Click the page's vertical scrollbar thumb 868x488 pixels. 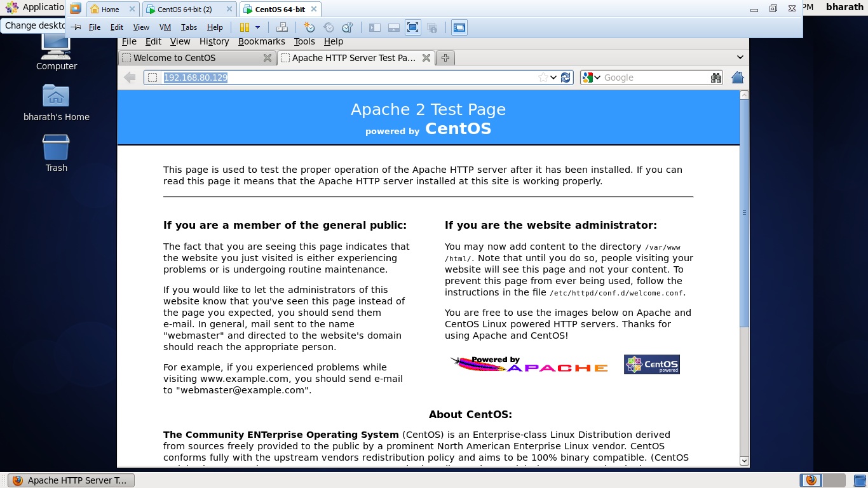point(744,213)
